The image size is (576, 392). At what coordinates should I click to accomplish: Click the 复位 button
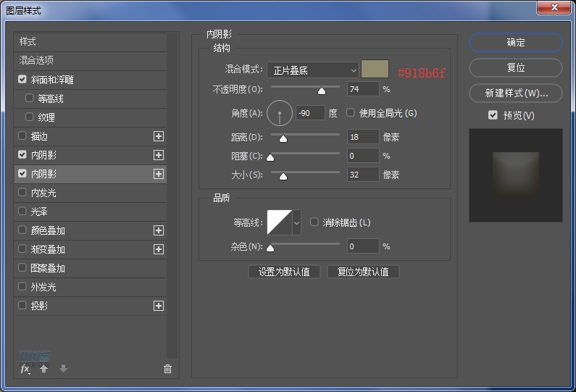(x=516, y=67)
